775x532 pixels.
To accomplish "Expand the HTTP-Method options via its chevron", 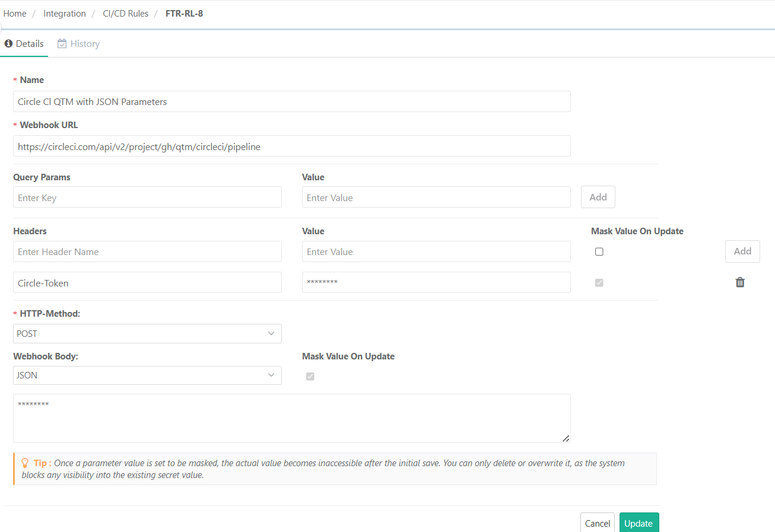I will click(x=272, y=333).
